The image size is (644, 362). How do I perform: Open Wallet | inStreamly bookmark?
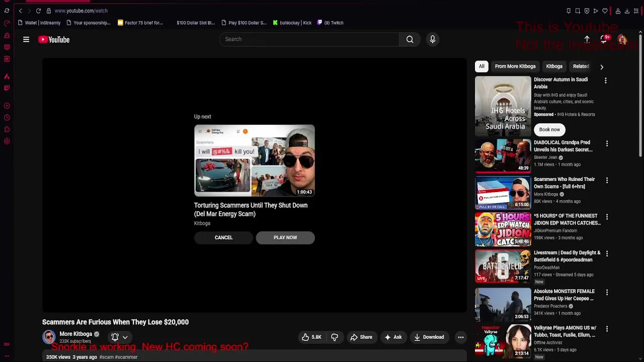[x=39, y=23]
